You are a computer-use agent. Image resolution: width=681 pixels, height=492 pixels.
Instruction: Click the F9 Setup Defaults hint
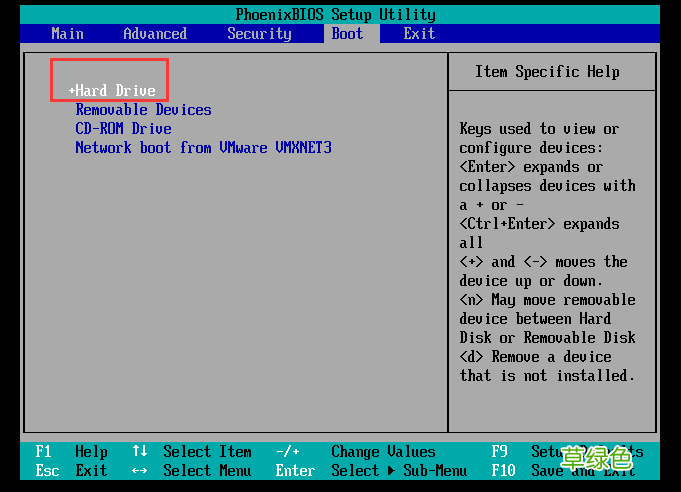coord(567,452)
